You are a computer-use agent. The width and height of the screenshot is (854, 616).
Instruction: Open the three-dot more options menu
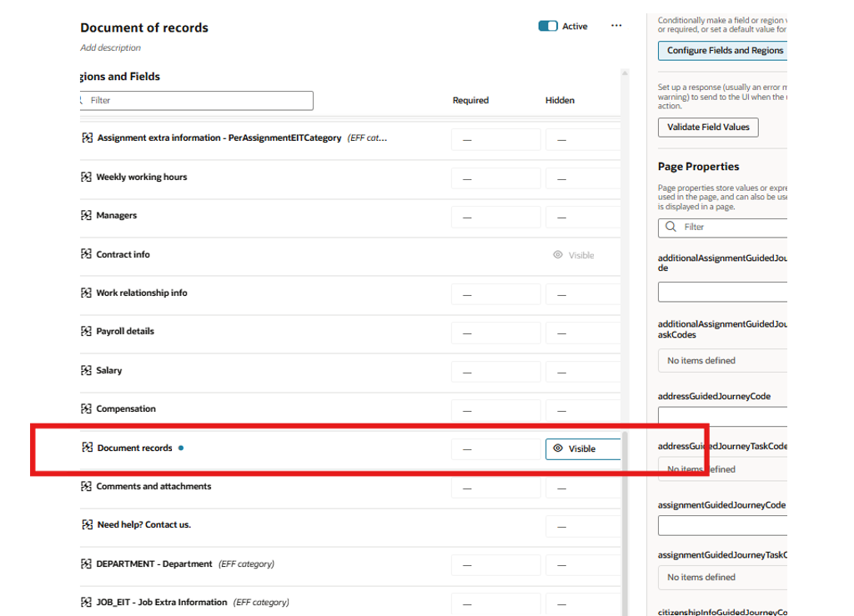616,26
